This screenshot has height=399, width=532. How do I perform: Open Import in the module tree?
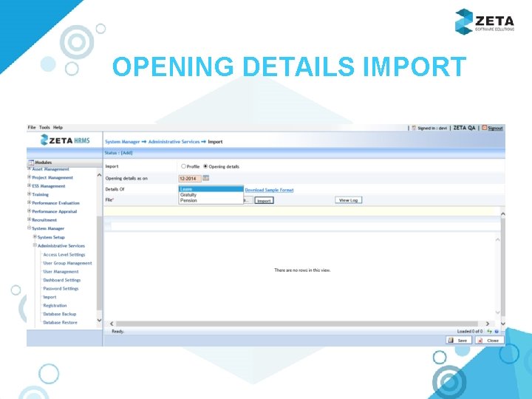pos(50,297)
